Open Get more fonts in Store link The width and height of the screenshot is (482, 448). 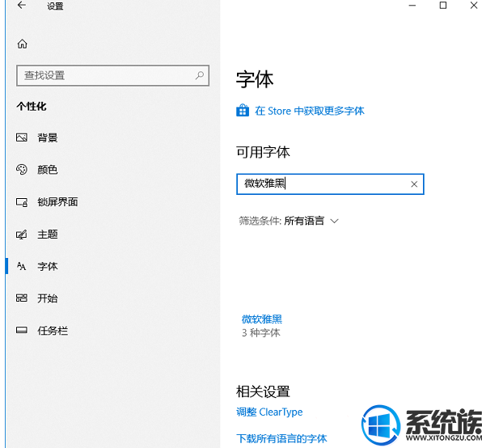[x=310, y=111]
